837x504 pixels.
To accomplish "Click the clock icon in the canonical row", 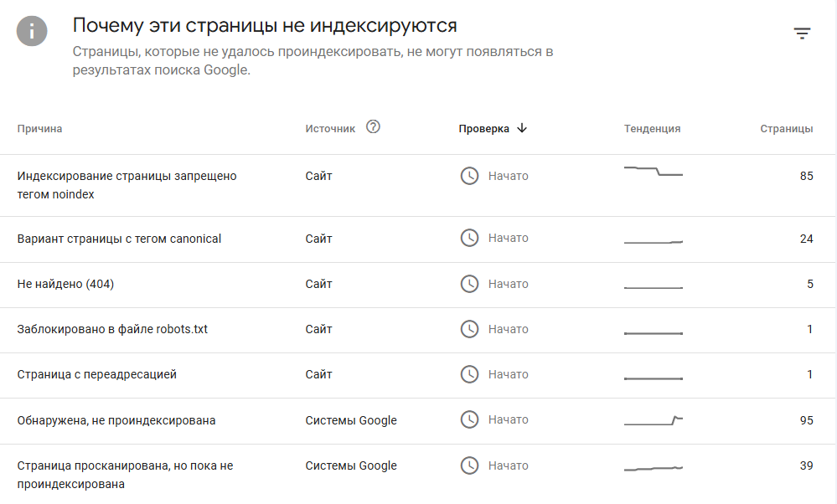I will [470, 238].
